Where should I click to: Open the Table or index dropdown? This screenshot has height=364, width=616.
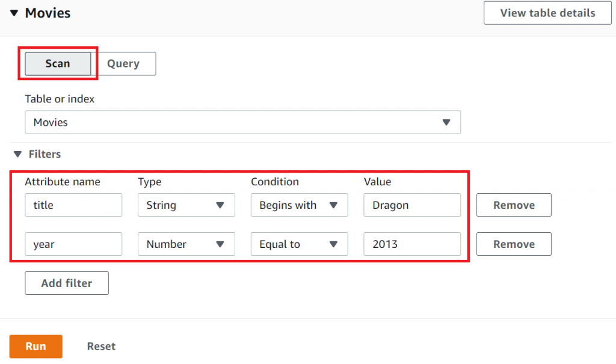242,122
